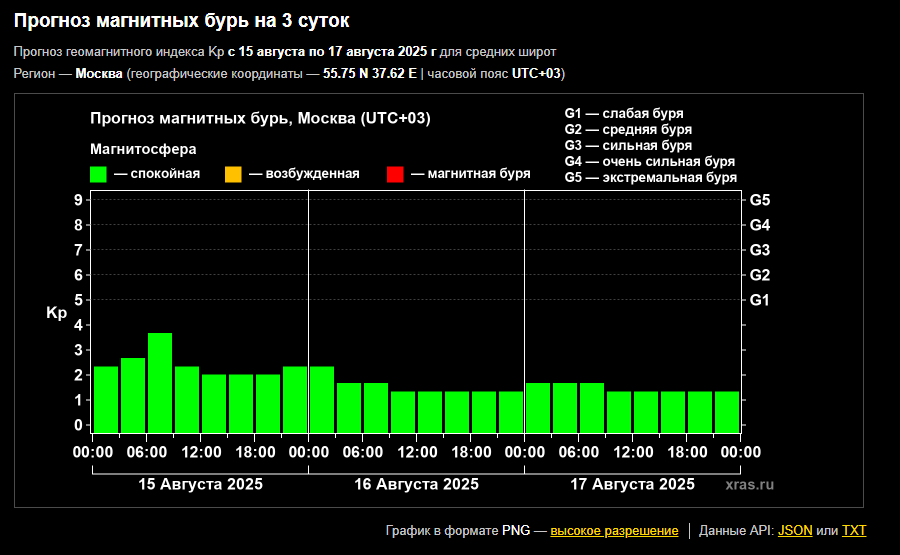
Task: Click the G1 mark on right axis
Action: point(759,300)
